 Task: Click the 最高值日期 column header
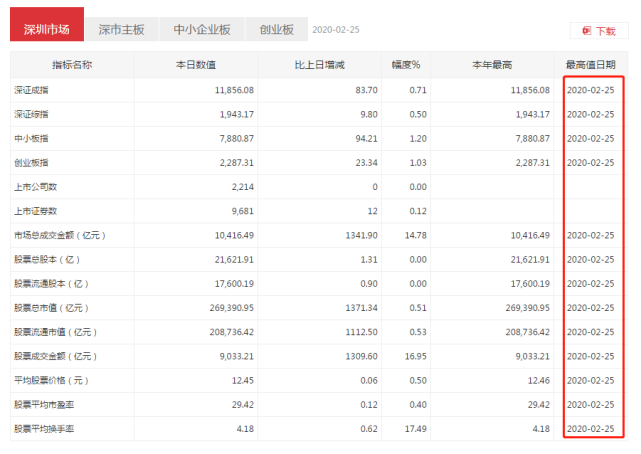[591, 65]
